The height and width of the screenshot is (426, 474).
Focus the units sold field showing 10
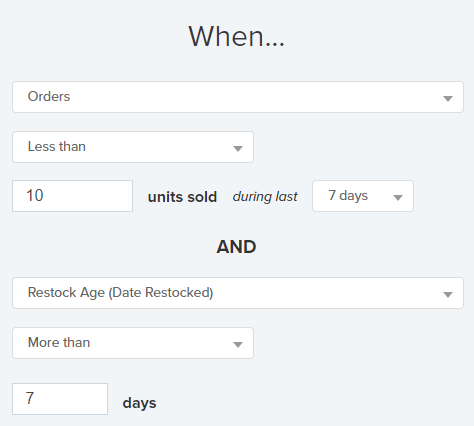point(73,196)
